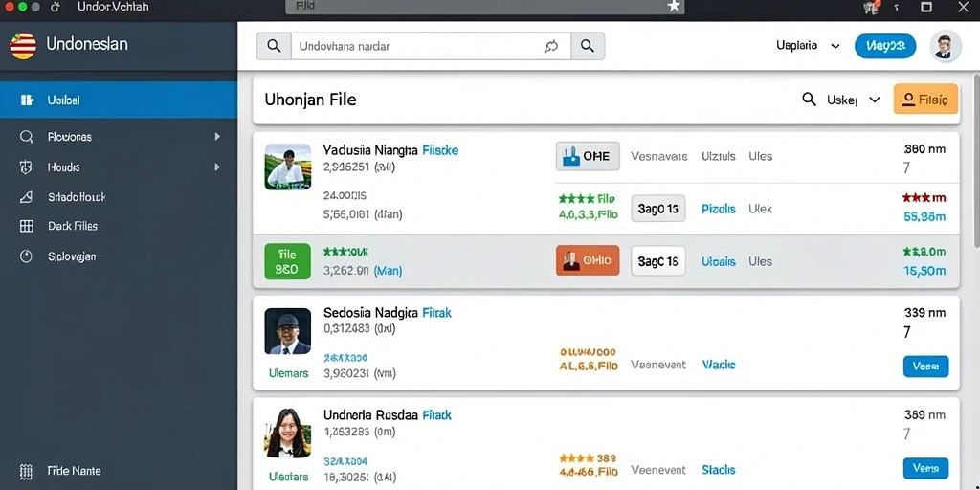Click Sag0 13 button in white row
Screen dimensions: 980x490
658,209
